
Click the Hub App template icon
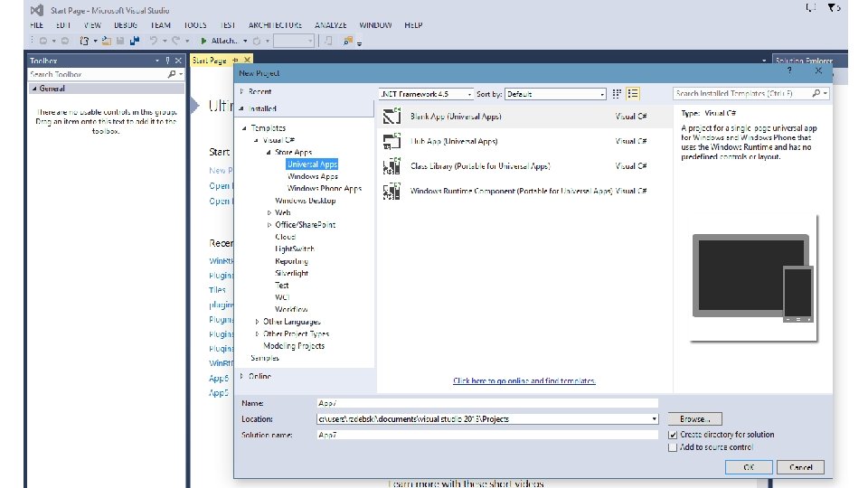tap(392, 141)
